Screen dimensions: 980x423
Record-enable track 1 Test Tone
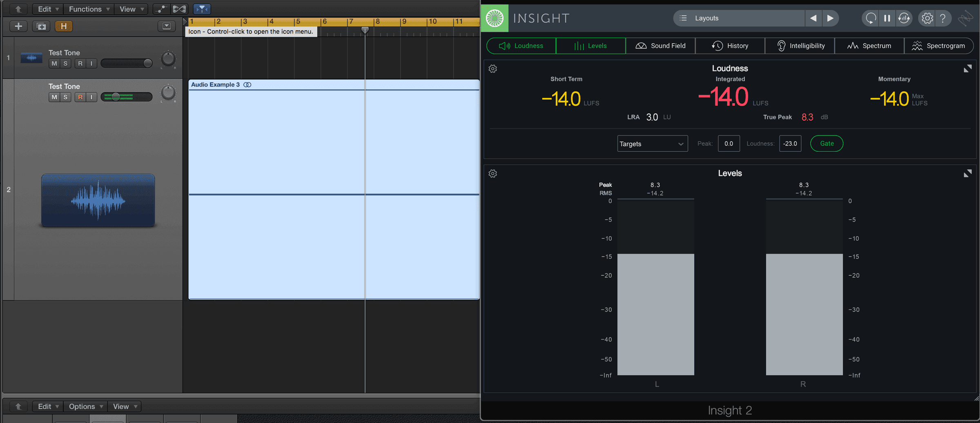coord(80,64)
